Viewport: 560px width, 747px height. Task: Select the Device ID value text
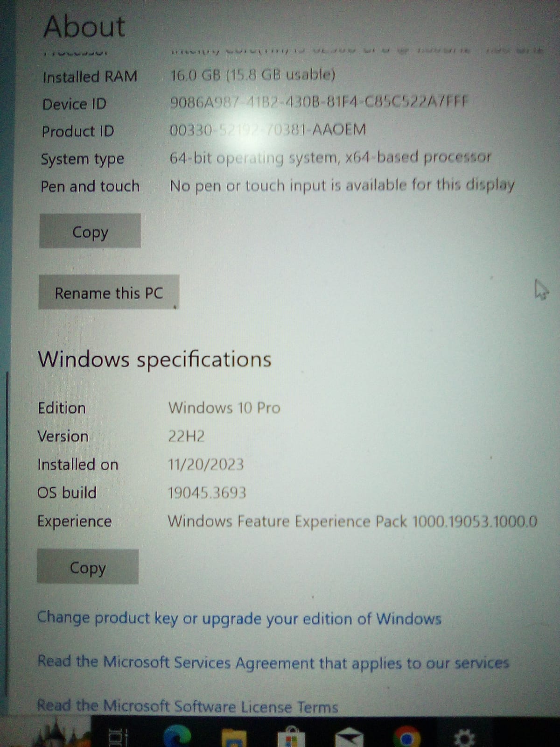[319, 101]
